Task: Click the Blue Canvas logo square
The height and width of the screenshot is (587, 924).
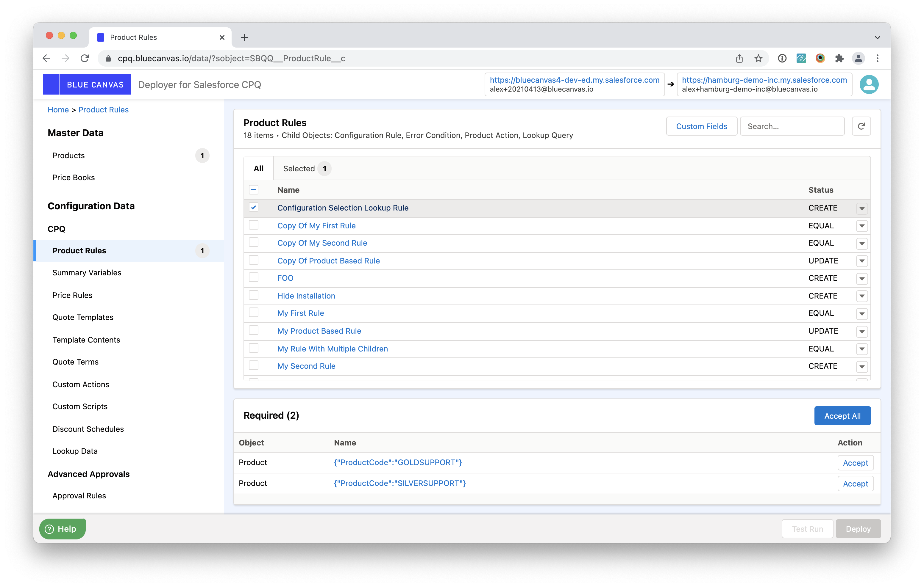Action: (x=51, y=84)
